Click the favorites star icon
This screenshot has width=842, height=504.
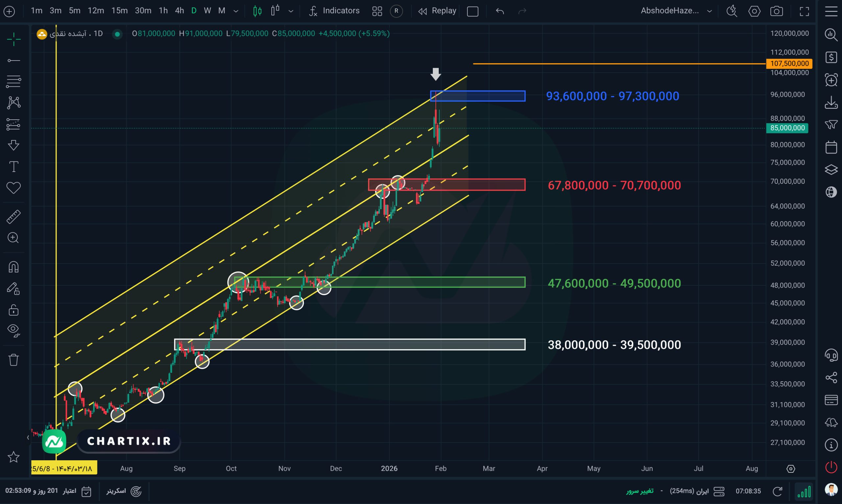pyautogui.click(x=13, y=457)
